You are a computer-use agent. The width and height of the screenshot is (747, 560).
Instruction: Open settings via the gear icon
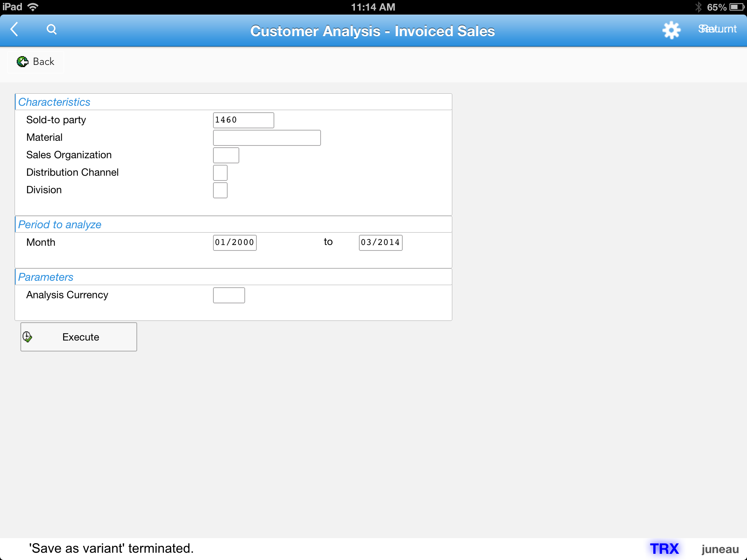coord(671,30)
